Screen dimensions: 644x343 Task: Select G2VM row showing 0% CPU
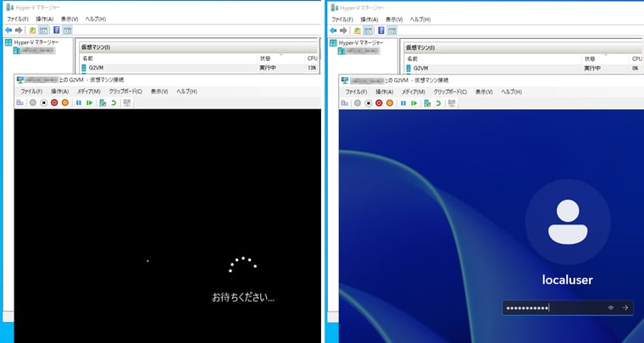pos(524,68)
